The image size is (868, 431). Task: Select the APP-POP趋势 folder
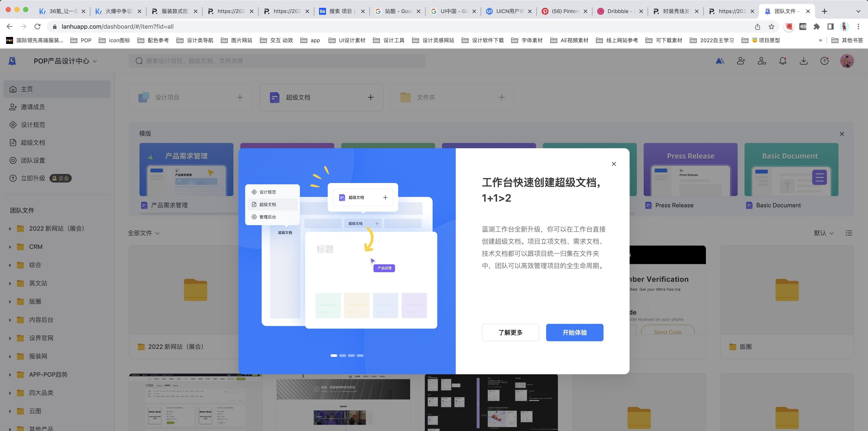coord(48,374)
